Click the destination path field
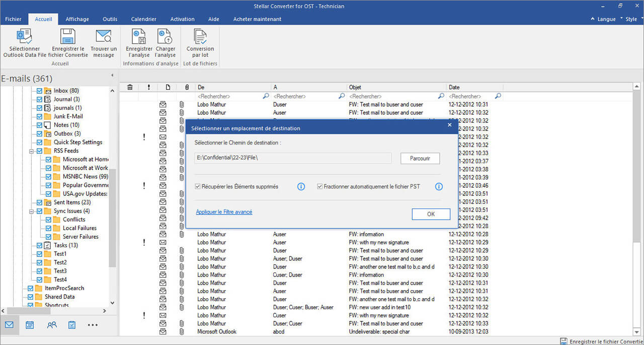 tap(293, 158)
